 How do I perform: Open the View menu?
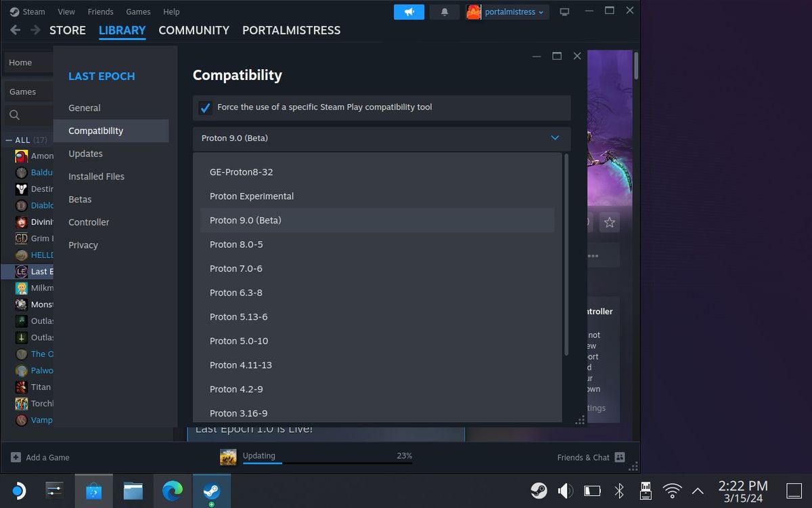(66, 12)
